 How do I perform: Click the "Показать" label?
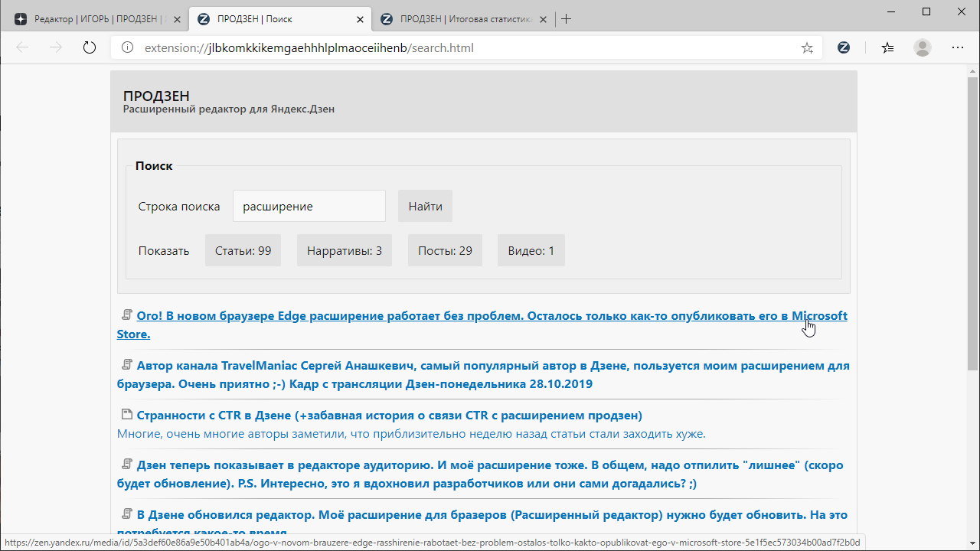pos(164,250)
